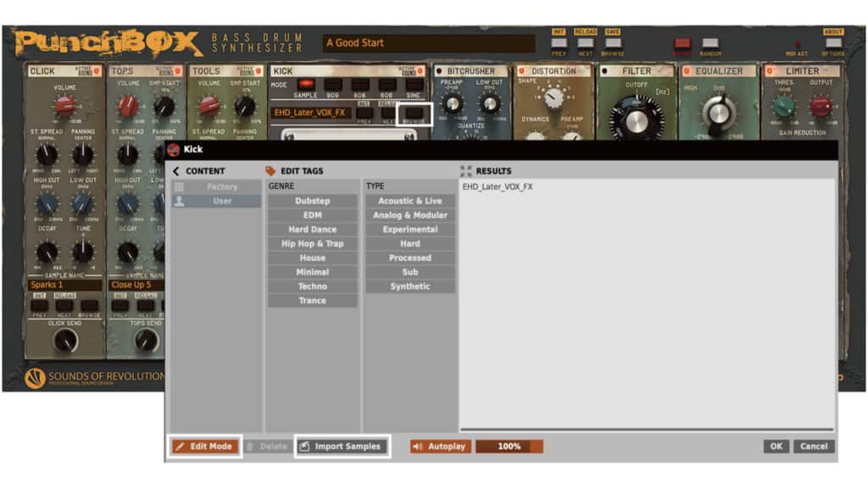This screenshot has width=868, height=488.
Task: Click the Random preset button
Action: 710,43
